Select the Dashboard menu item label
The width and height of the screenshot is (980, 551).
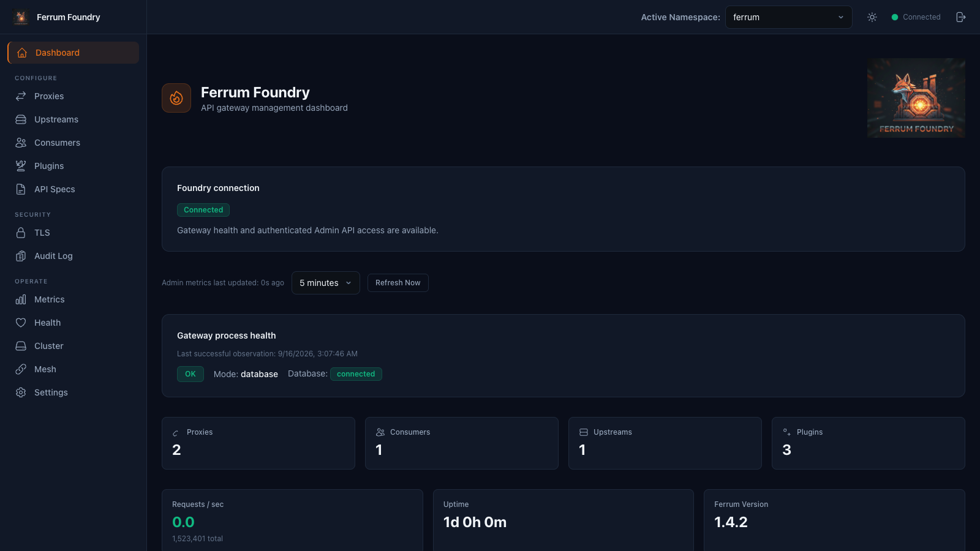pos(58,53)
